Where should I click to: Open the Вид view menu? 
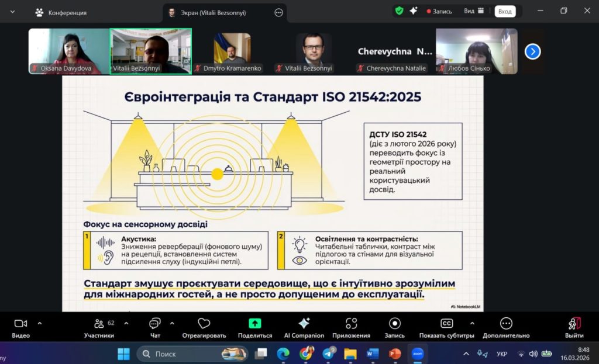click(x=473, y=11)
